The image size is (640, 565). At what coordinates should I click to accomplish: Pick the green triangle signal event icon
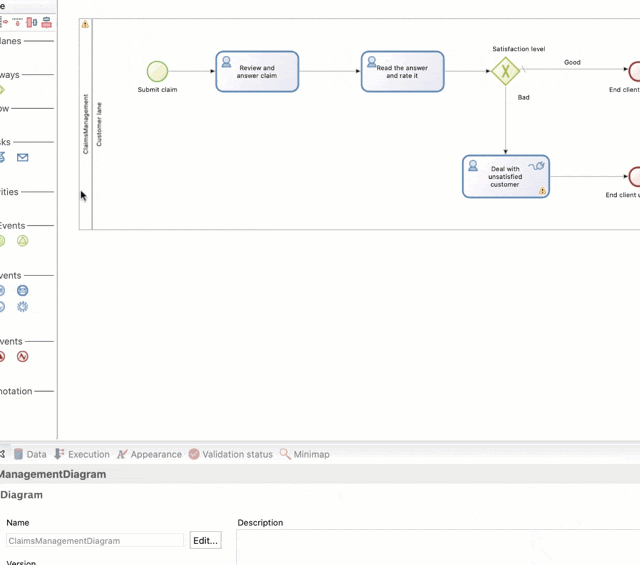[22, 241]
